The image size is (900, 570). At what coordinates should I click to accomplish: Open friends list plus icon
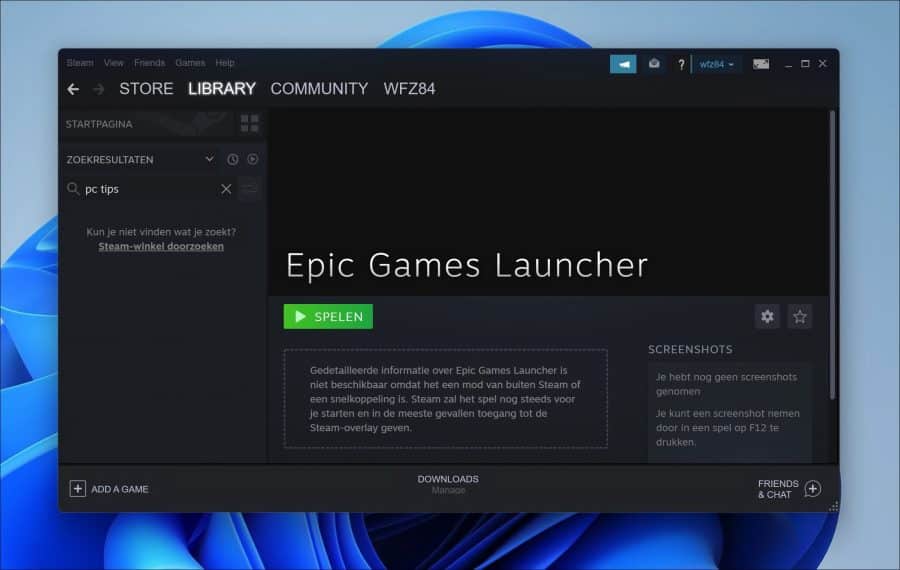pos(813,488)
